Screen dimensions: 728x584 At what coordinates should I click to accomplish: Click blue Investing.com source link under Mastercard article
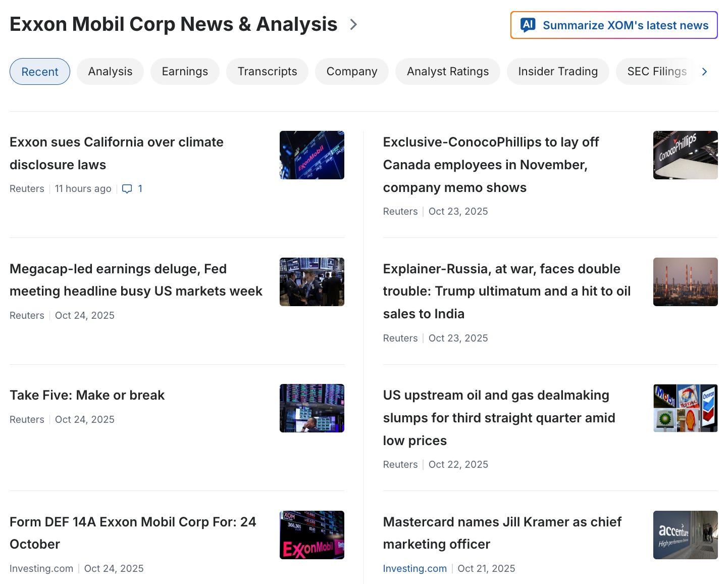[x=414, y=568]
